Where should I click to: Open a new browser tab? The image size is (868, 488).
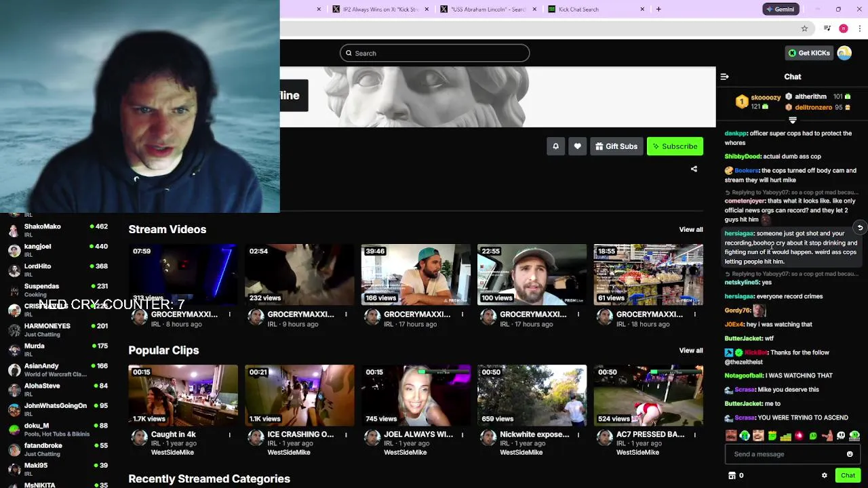coord(658,9)
